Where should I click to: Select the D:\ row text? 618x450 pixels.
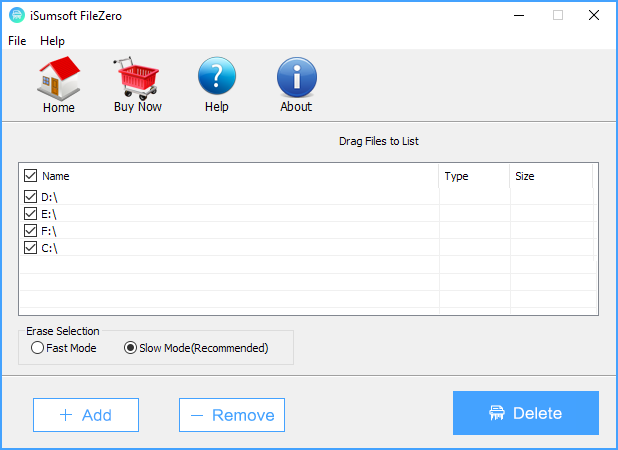point(49,197)
